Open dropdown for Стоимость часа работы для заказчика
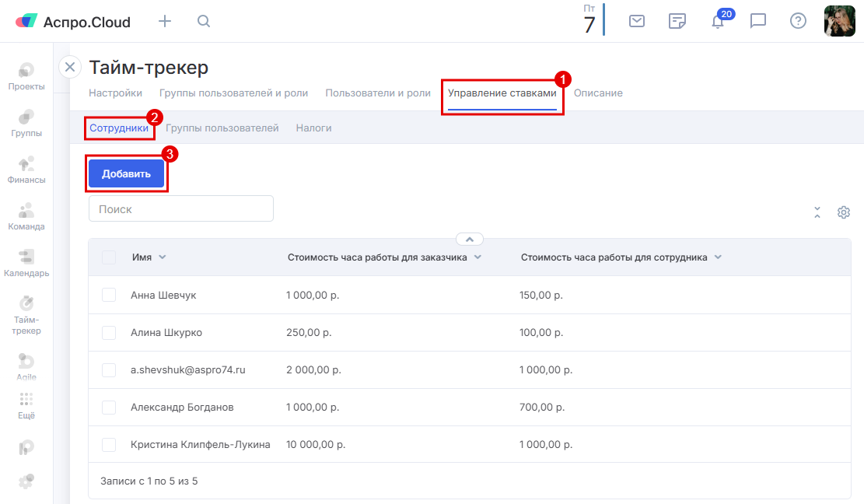This screenshot has width=864, height=504. (x=477, y=257)
